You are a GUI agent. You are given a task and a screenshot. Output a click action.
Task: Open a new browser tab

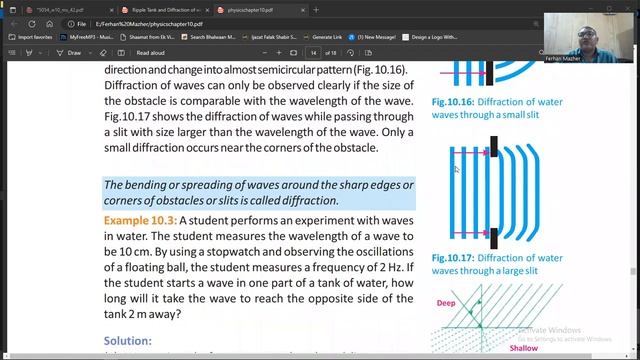pos(316,10)
